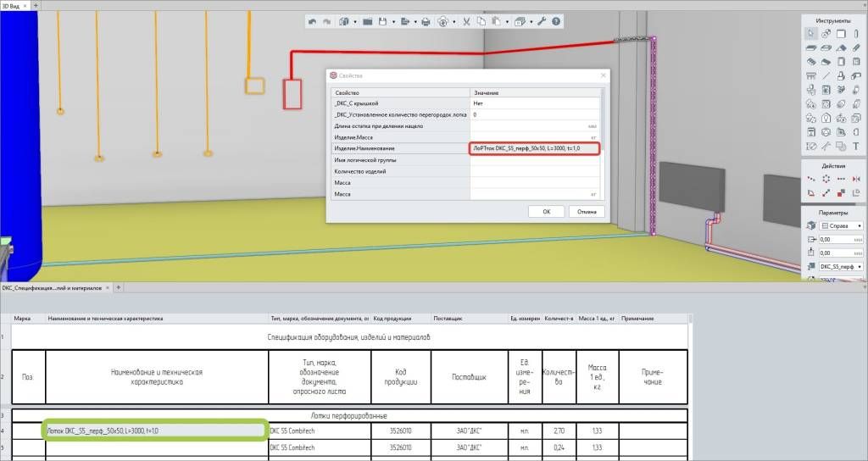This screenshot has height=461, width=868.
Task: Click quantity cell 2,70 in specification
Action: [559, 430]
